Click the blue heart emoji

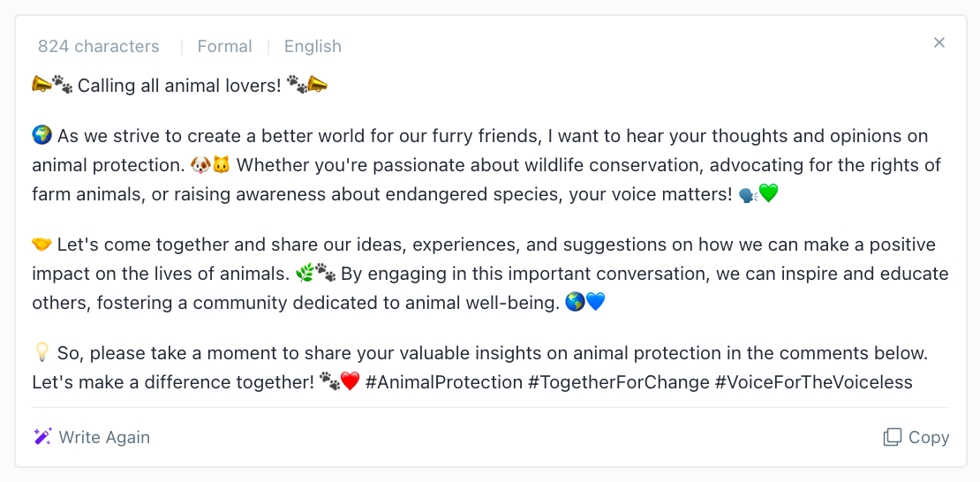click(596, 303)
